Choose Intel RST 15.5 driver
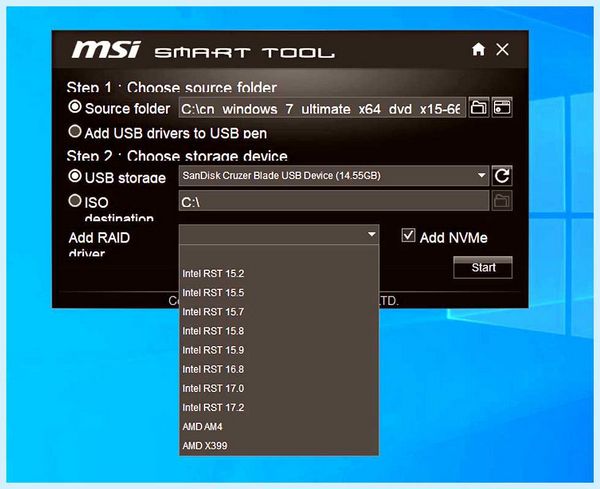Viewport: 600px width, 489px height. [x=279, y=293]
